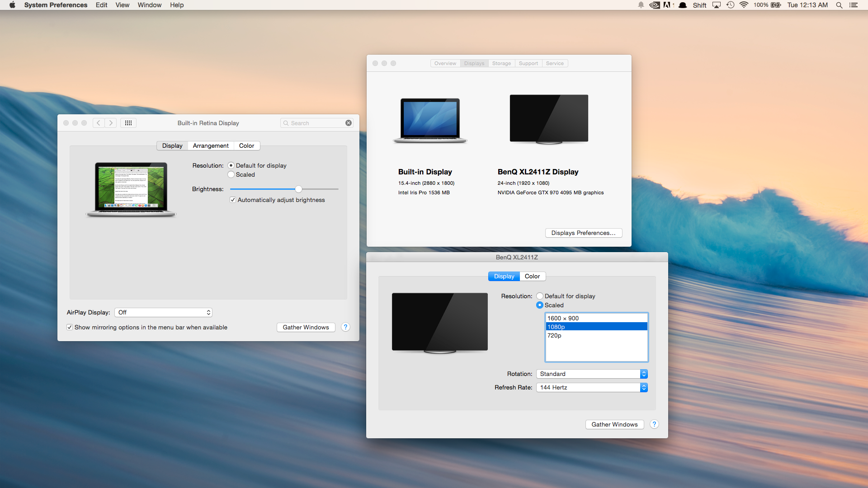Open the Apple menu

pyautogui.click(x=12, y=5)
